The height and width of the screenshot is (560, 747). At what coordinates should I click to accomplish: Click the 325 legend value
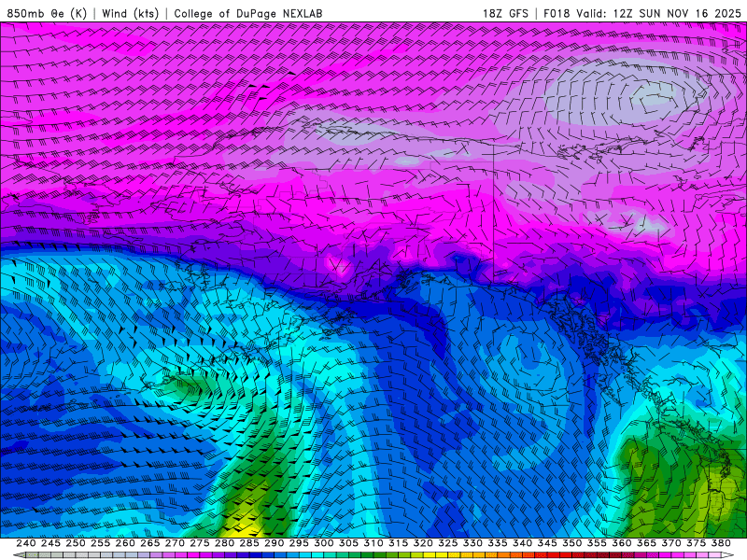coord(447,543)
